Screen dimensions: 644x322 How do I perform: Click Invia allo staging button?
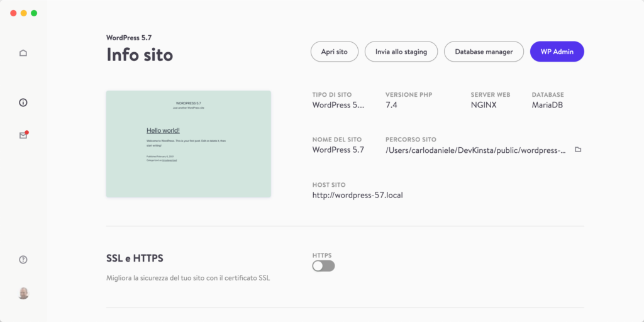(x=401, y=52)
